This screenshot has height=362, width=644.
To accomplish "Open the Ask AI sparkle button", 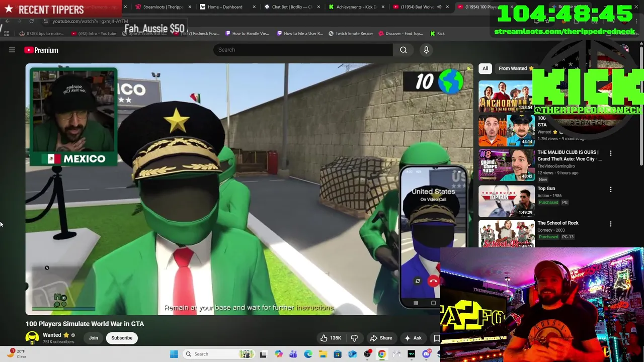I will point(413,338).
